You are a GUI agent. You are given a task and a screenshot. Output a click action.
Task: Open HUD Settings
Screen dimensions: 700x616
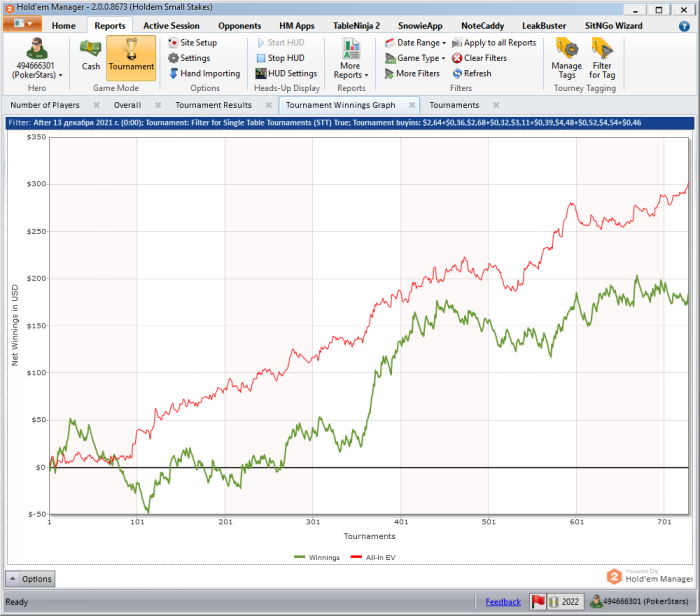click(x=286, y=74)
